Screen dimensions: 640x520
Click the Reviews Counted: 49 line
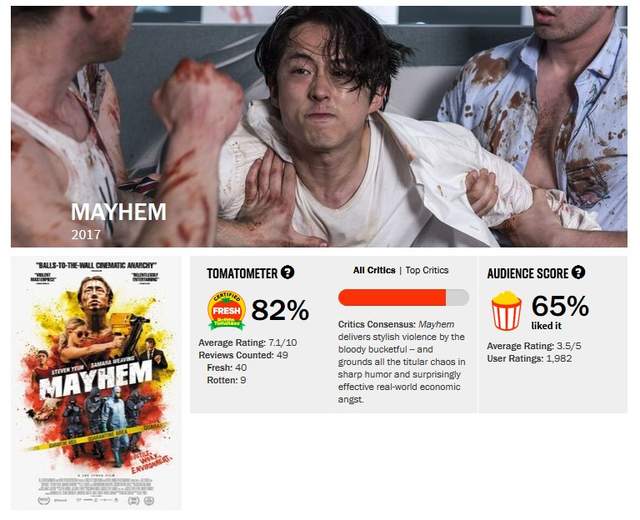point(243,355)
